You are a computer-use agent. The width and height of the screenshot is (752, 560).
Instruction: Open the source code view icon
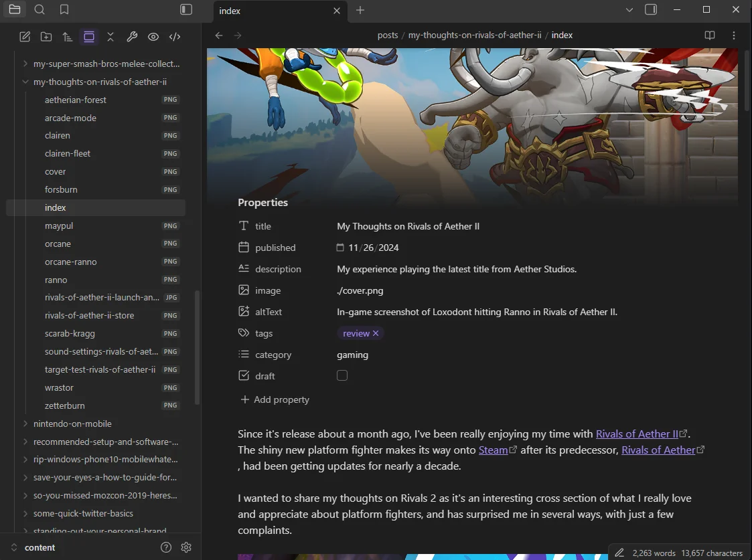pyautogui.click(x=175, y=36)
